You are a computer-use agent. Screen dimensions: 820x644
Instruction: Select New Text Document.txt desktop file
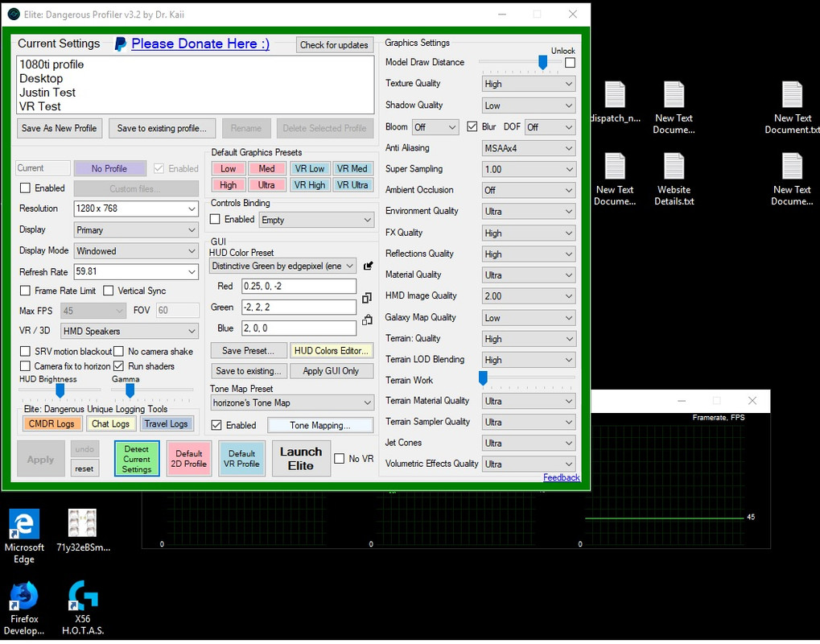click(x=793, y=108)
